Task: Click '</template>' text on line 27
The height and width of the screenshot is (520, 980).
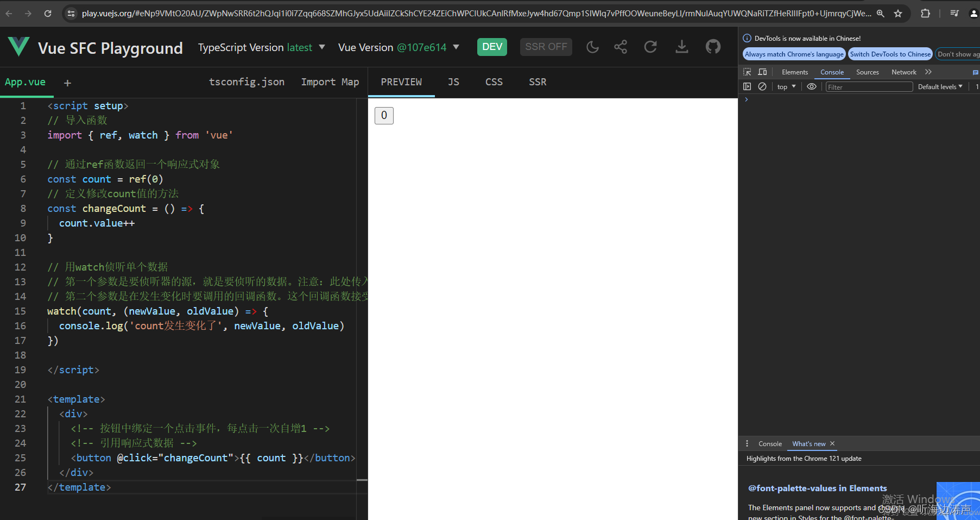Action: point(79,487)
